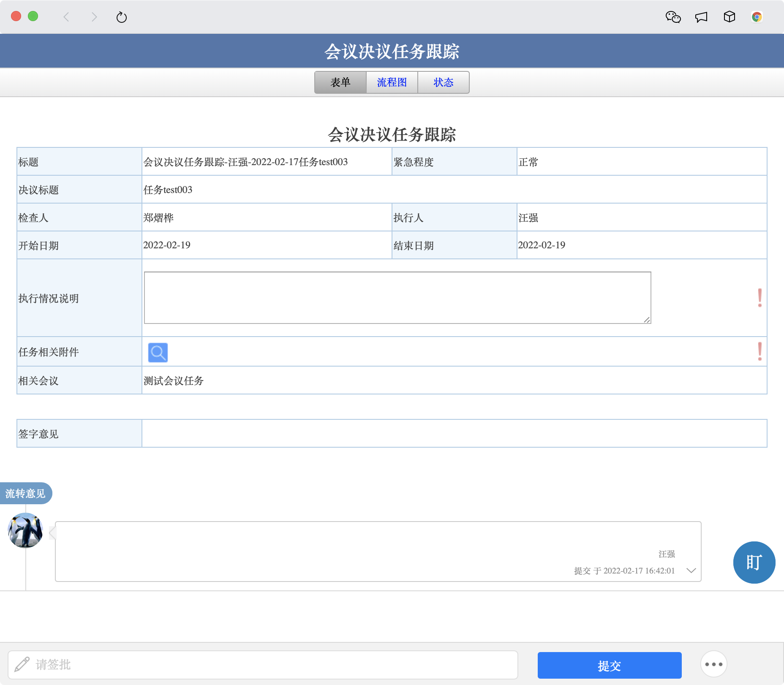This screenshot has width=784, height=685.
Task: Click the browser reload icon
Action: (122, 17)
